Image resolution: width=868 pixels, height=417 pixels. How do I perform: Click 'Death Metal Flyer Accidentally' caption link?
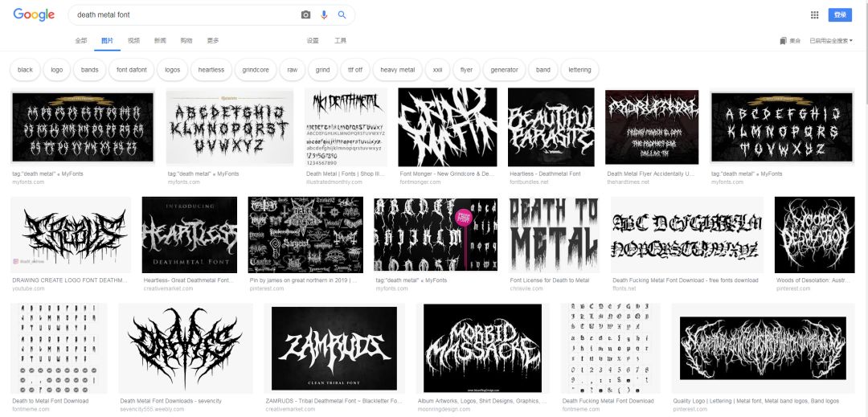pyautogui.click(x=650, y=174)
